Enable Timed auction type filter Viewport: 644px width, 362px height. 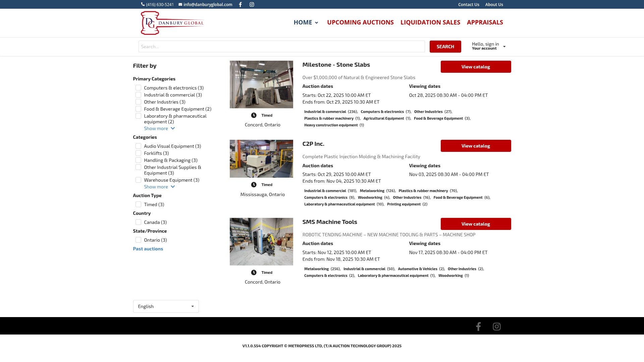[x=138, y=204]
